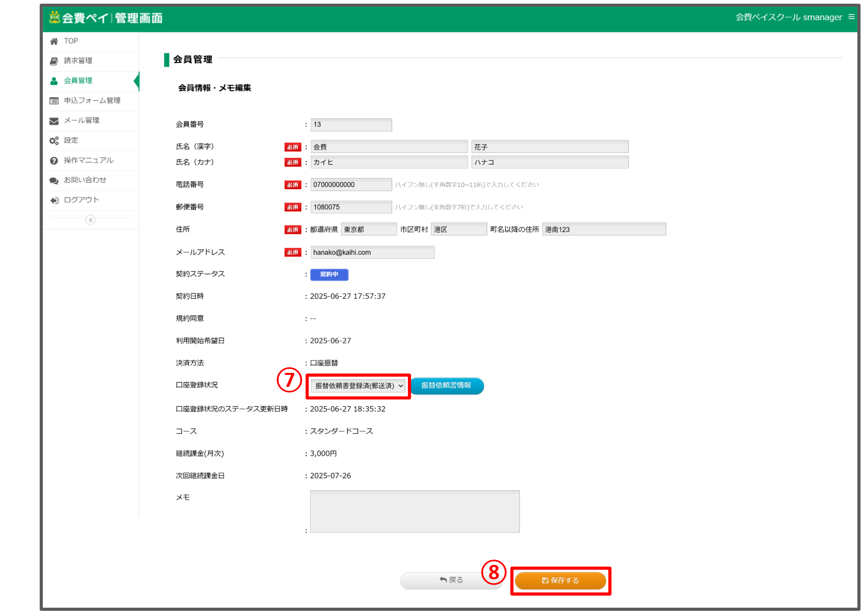Screen dimensions: 863x616
Task: Collapse the sidebar with the double-chevron button
Action: [x=91, y=220]
